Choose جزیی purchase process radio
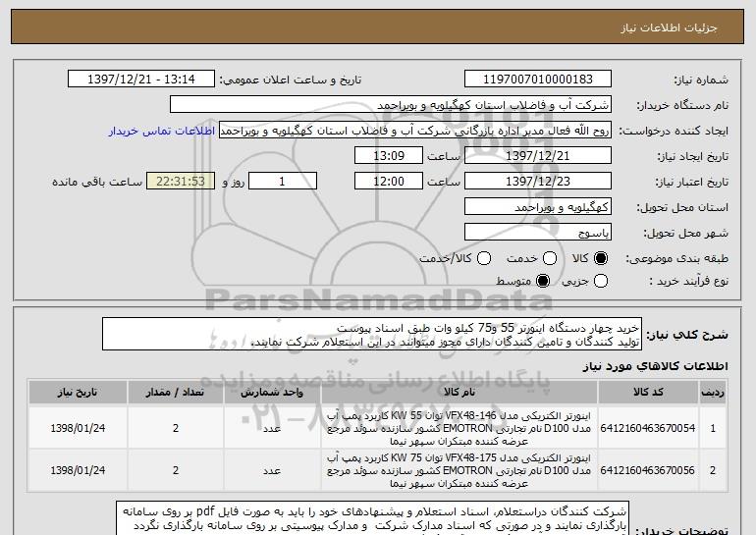The width and height of the screenshot is (756, 535). tap(601, 281)
